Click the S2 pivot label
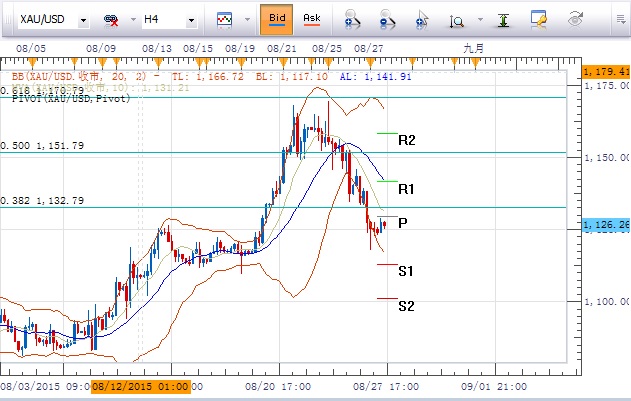Viewport: 631px width, 401px height. [x=406, y=306]
